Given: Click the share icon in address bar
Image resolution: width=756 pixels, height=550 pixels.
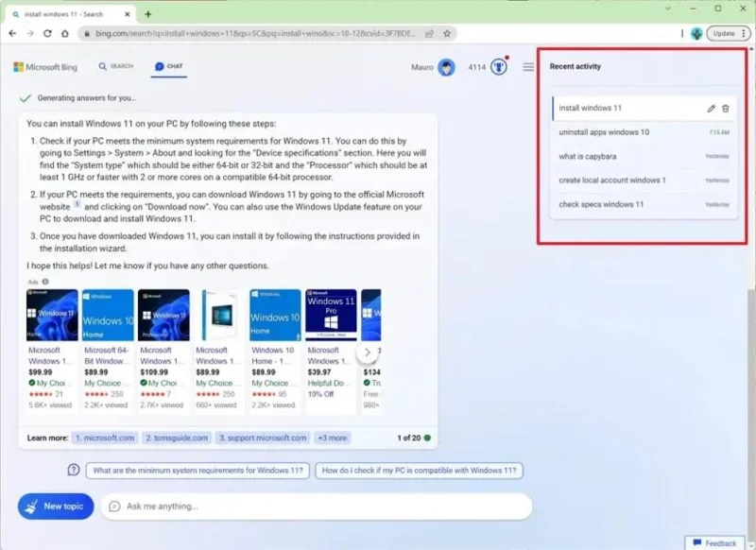Looking at the screenshot, I should tap(429, 33).
